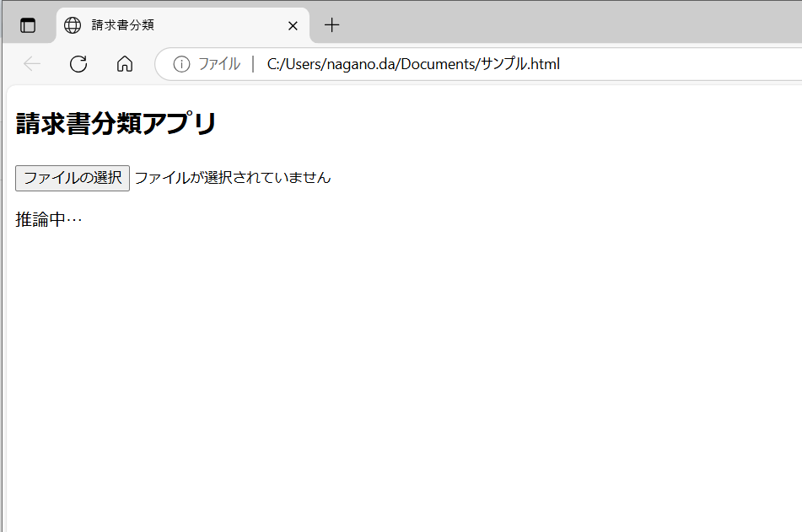The width and height of the screenshot is (802, 532).
Task: Click the 推論中… status text
Action: coord(49,219)
